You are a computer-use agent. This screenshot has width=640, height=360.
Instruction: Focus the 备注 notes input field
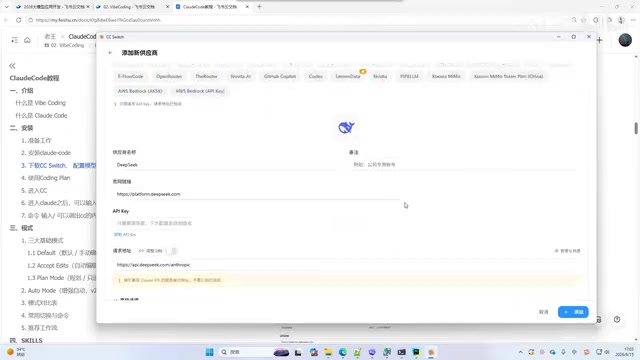point(464,165)
